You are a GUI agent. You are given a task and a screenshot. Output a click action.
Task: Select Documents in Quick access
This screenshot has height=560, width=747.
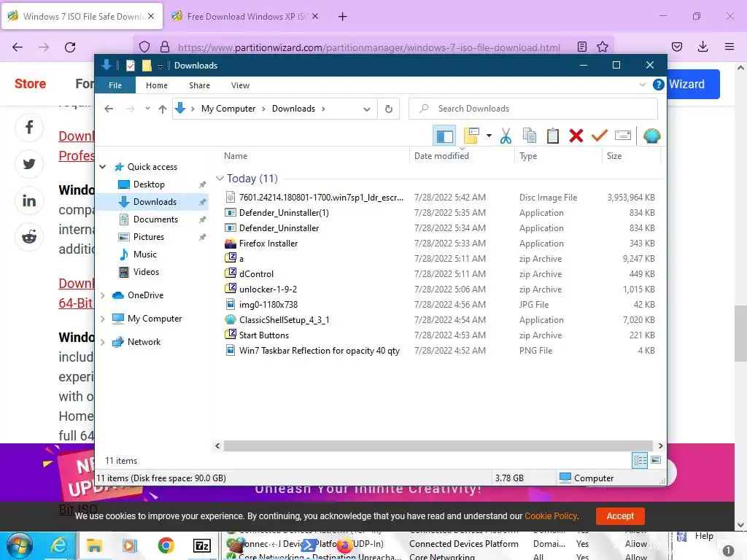click(x=155, y=219)
